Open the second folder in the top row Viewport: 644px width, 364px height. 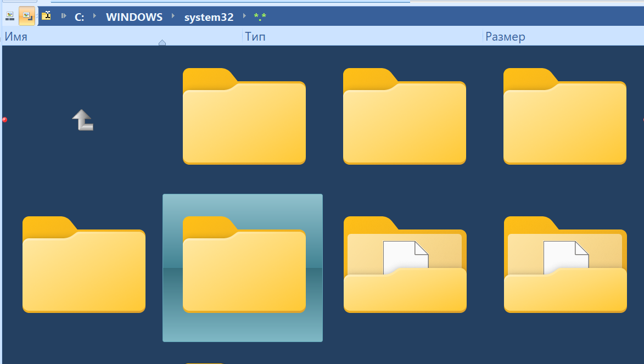tap(405, 116)
